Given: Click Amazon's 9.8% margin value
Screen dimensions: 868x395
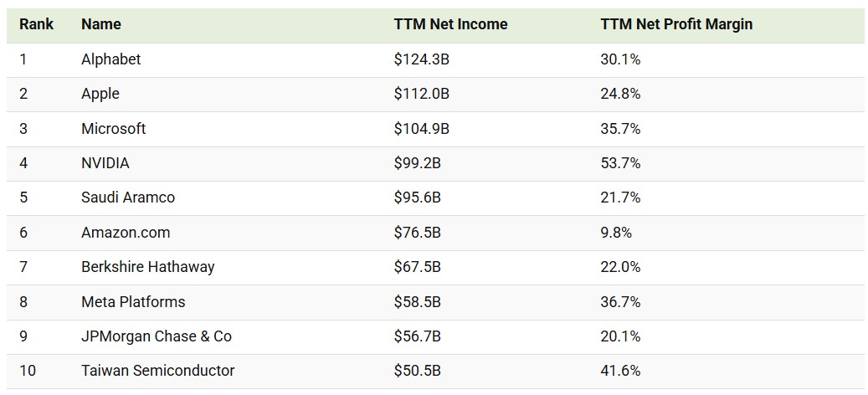Looking at the screenshot, I should tap(616, 233).
